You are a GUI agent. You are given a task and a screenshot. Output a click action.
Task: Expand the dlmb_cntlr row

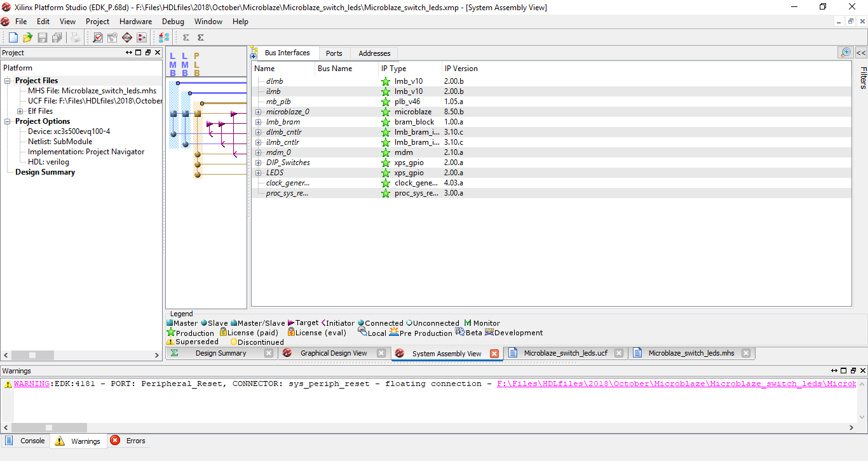[259, 132]
